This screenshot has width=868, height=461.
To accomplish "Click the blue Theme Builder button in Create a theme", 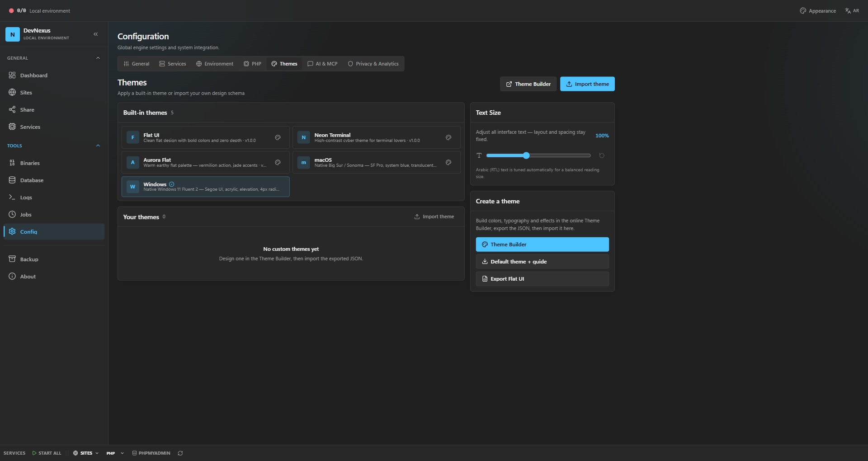I will (542, 245).
